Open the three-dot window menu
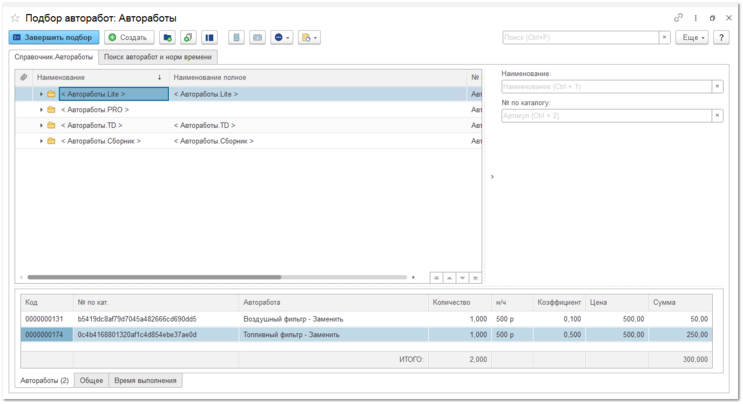 coord(696,18)
